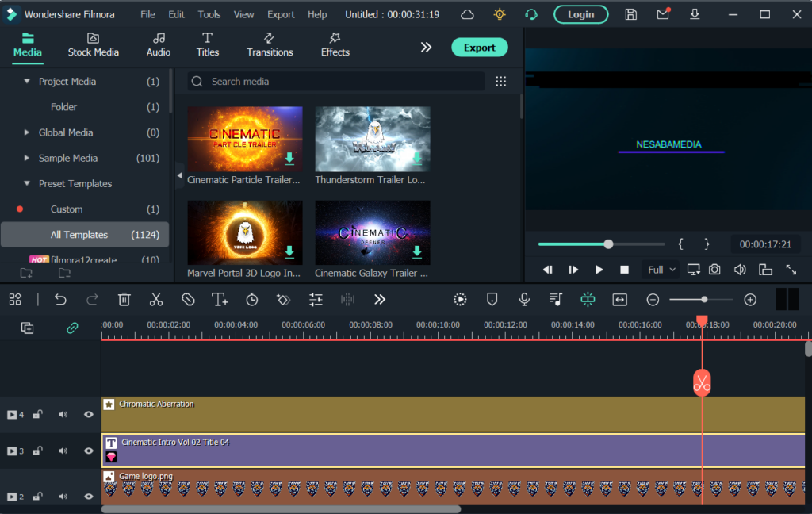Start a voiceover recording with the microphone icon

[x=523, y=300]
